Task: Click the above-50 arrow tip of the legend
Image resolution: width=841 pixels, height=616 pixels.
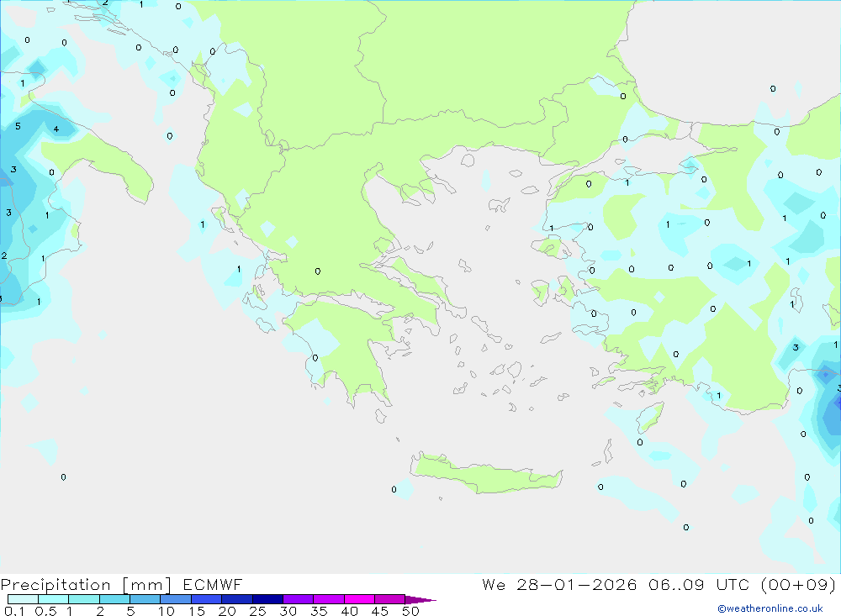Action: pos(420,599)
